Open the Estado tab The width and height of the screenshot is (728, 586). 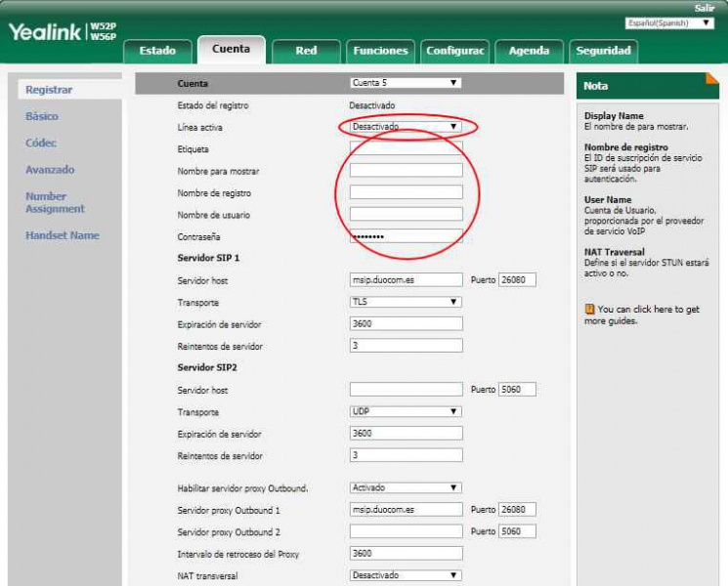point(157,50)
